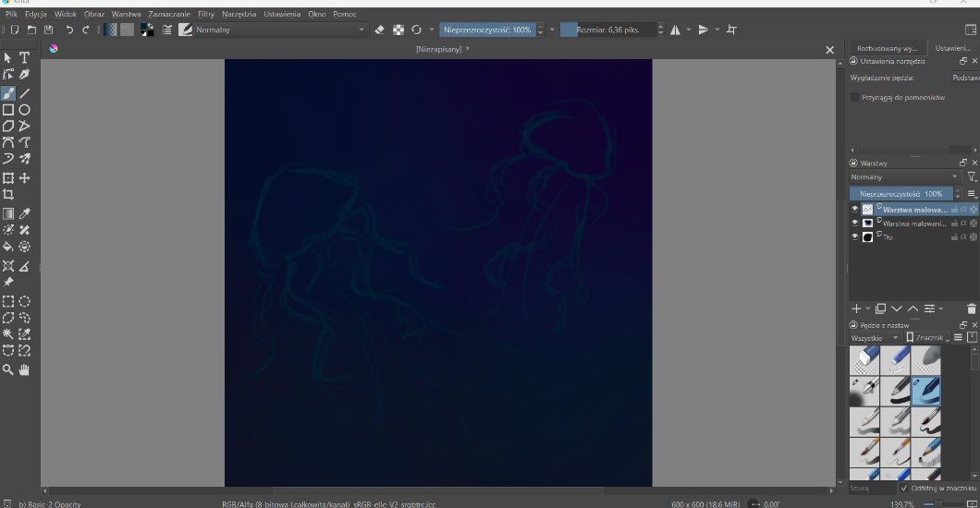Choose the color sampler eyedropper tool
Viewport: 980px width, 508px height.
[25, 214]
